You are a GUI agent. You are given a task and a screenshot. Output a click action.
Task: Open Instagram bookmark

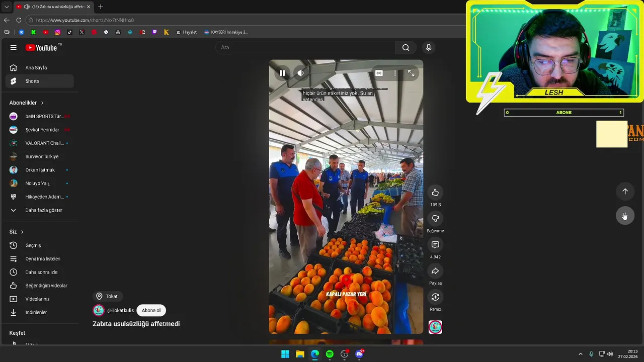click(57, 32)
